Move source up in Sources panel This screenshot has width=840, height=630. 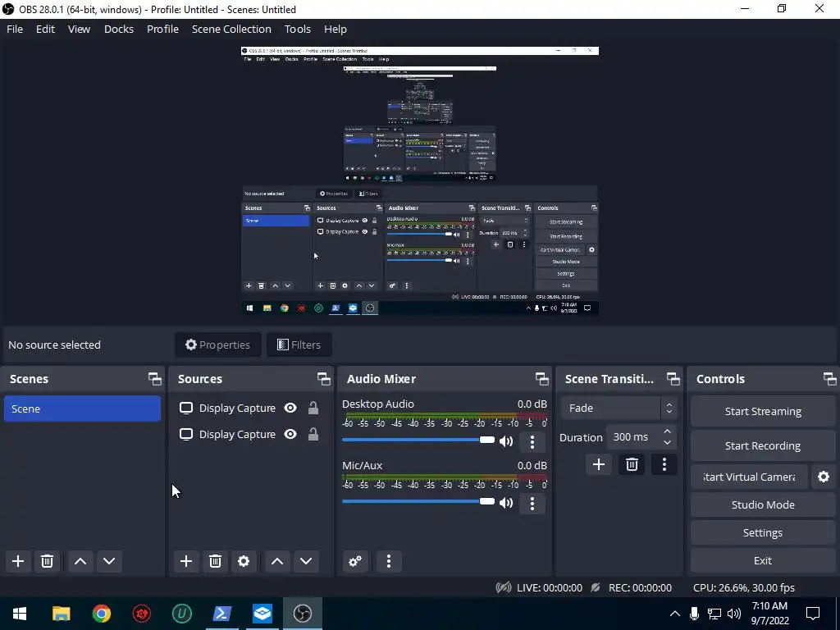[x=277, y=561]
